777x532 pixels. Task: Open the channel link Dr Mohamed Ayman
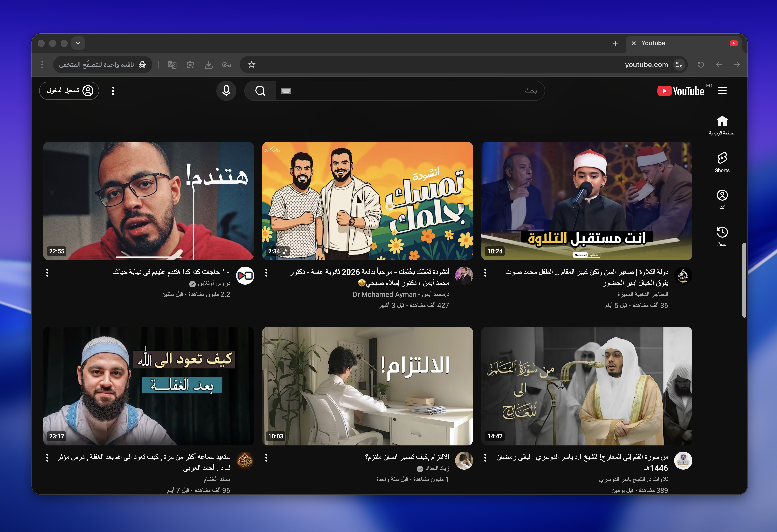[x=401, y=294]
